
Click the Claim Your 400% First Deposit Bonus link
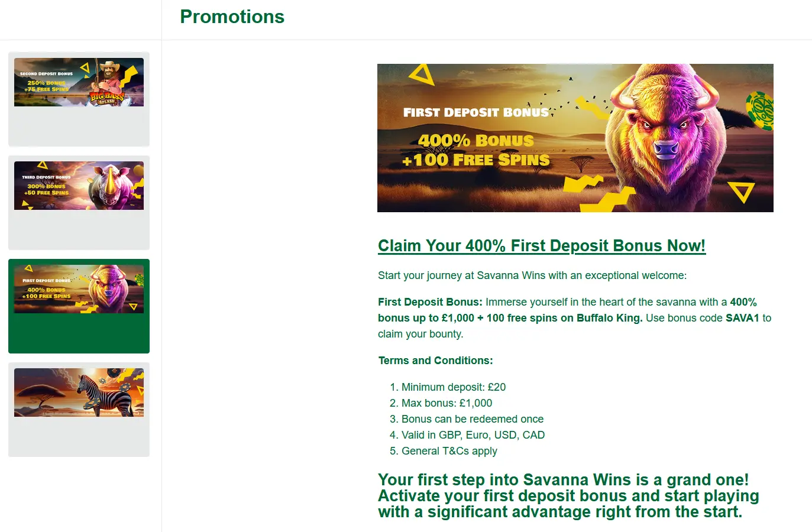[542, 246]
